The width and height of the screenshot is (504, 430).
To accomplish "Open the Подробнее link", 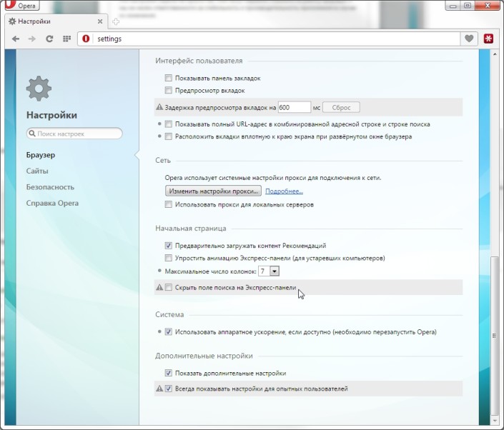I will pyautogui.click(x=284, y=191).
